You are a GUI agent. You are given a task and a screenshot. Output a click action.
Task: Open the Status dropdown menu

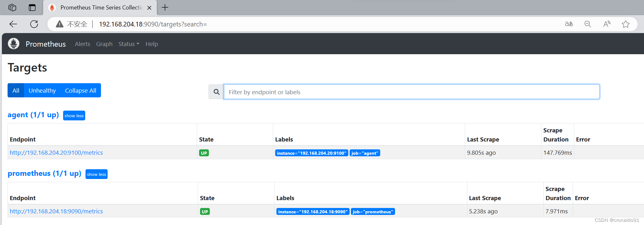[129, 44]
